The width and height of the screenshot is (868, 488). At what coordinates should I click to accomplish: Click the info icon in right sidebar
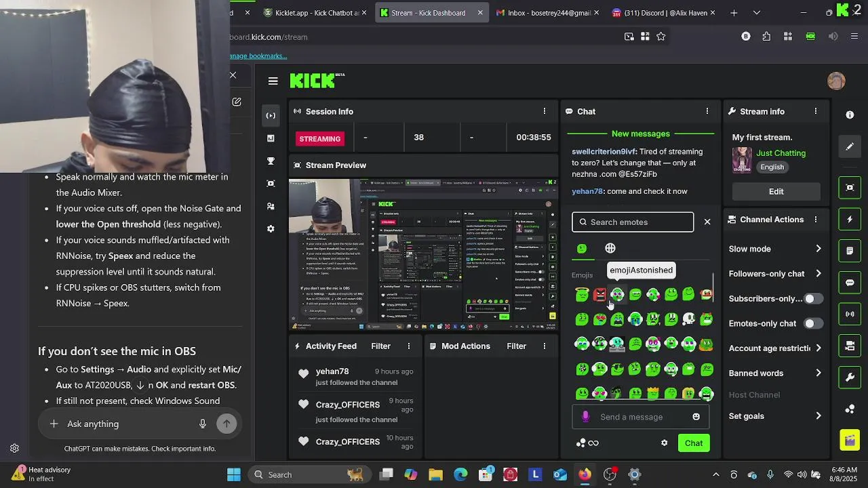click(x=850, y=115)
